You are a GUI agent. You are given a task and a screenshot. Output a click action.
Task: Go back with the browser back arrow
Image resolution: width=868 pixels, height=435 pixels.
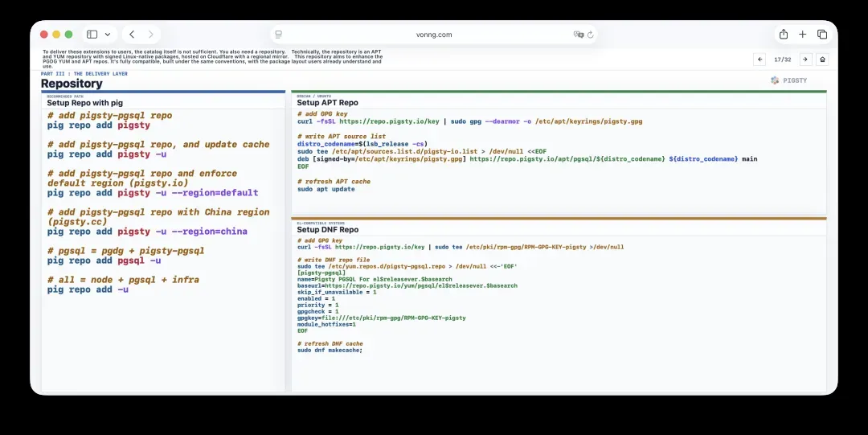pos(132,35)
